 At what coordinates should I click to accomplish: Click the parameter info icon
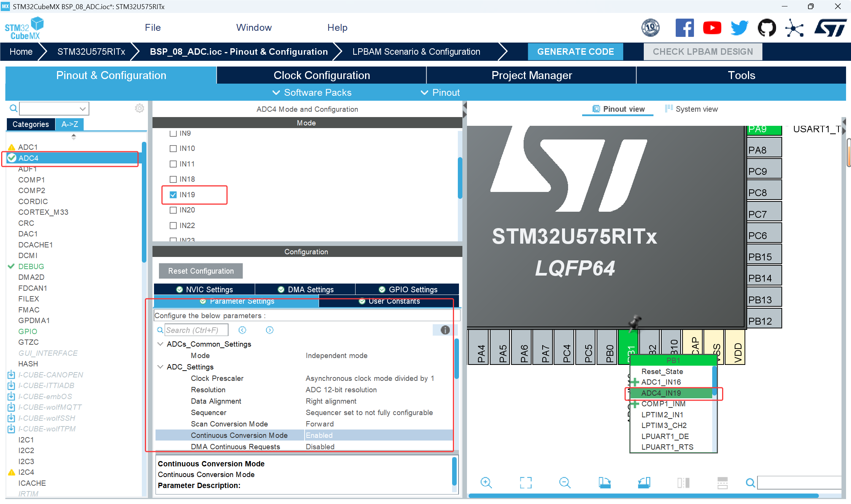point(445,330)
